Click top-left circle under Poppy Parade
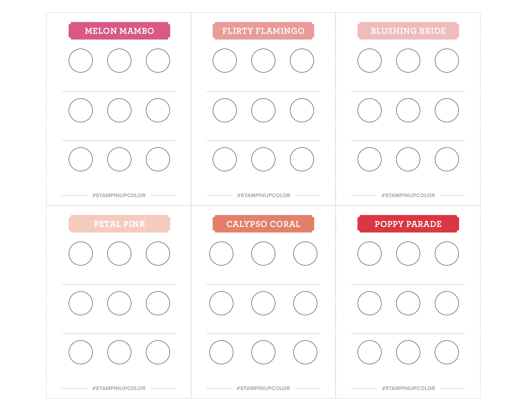The image size is (532, 411). coord(369,253)
